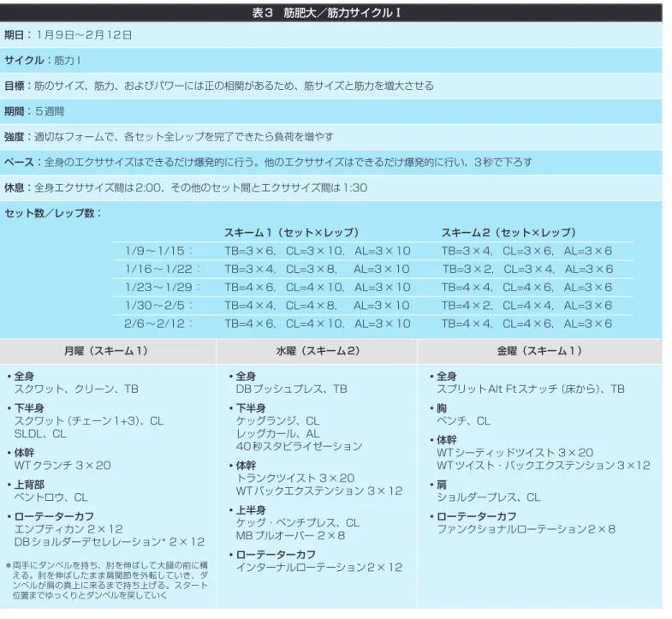672x619 pixels.
Task: Click ショルダープレス、CL entry
Action: pyautogui.click(x=489, y=497)
